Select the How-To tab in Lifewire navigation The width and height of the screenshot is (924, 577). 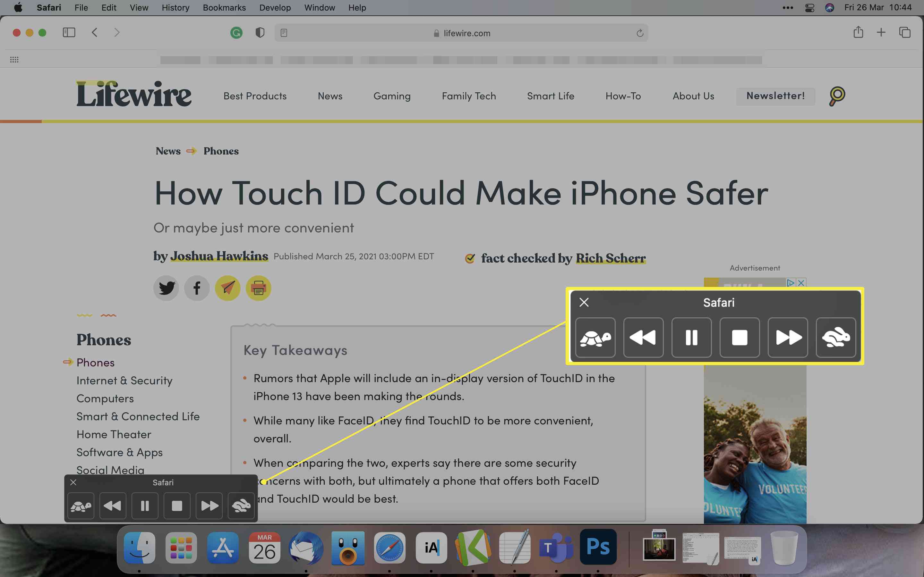(x=623, y=95)
